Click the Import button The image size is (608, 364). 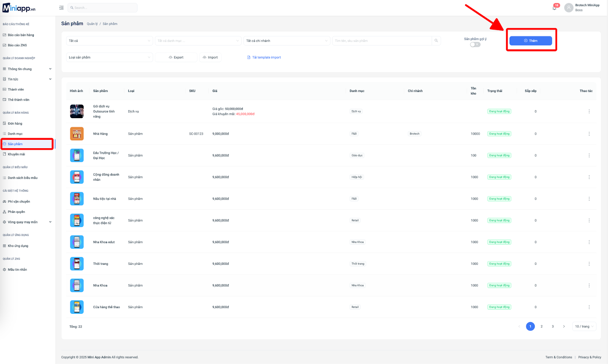pos(210,57)
